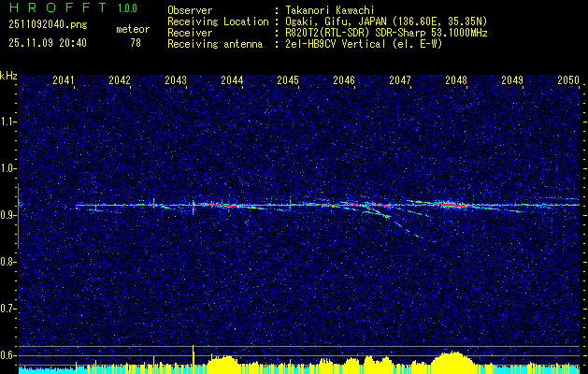Click the 2041 time axis marker
588x374 pixels.
[63, 80]
